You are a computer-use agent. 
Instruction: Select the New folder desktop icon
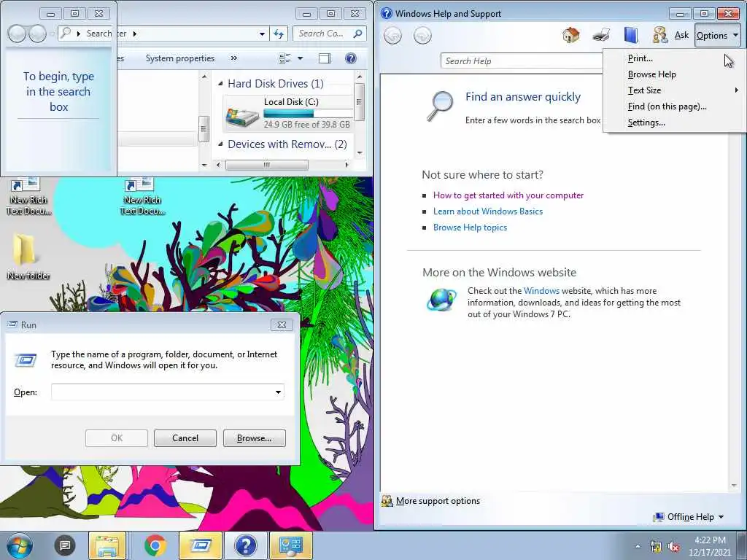pyautogui.click(x=24, y=249)
